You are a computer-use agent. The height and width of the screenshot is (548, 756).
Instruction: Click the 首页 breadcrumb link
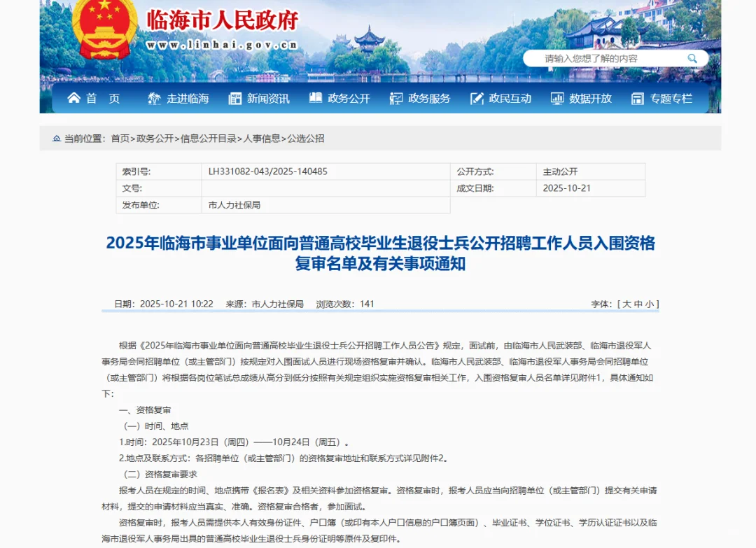(x=120, y=139)
